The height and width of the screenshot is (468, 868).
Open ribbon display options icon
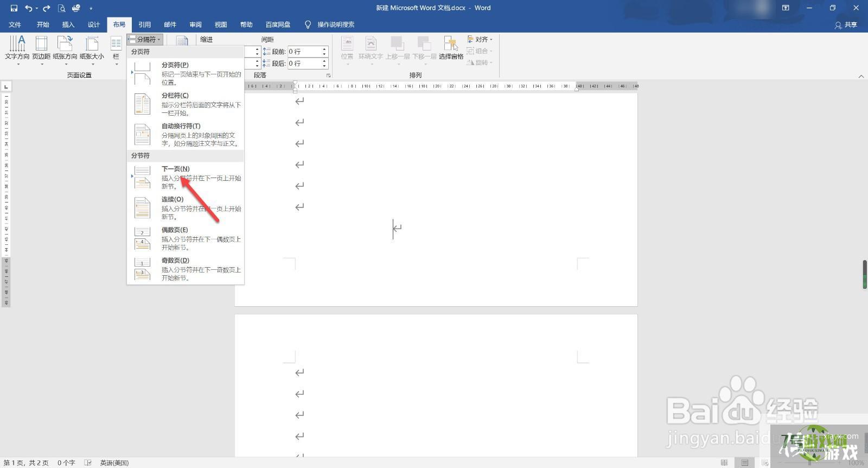(x=786, y=8)
